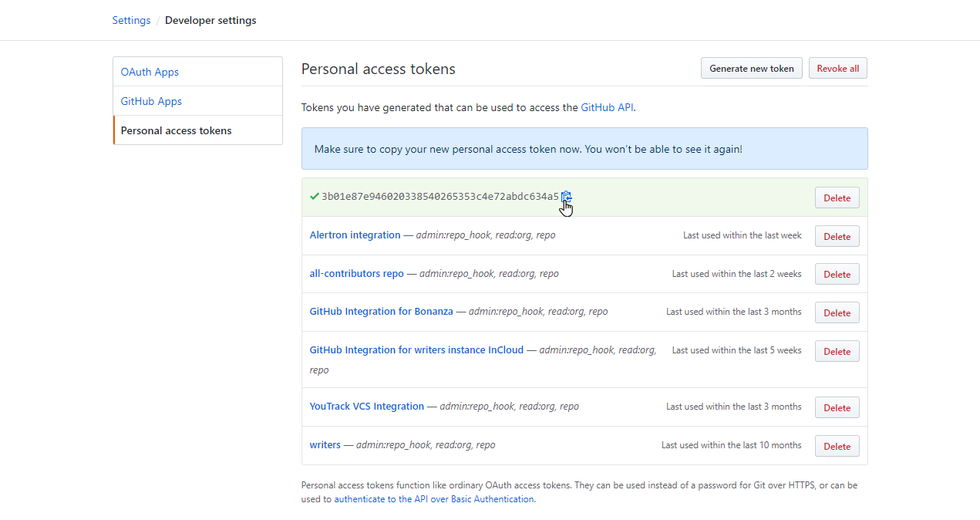The height and width of the screenshot is (520, 980).
Task: Delete the YouTrack VCS Integration token
Action: [837, 407]
